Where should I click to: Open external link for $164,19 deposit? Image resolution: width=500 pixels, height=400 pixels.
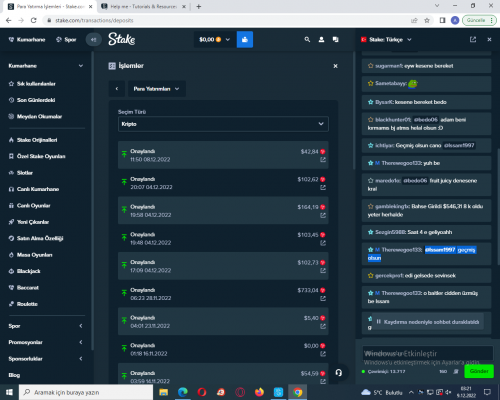click(x=323, y=215)
